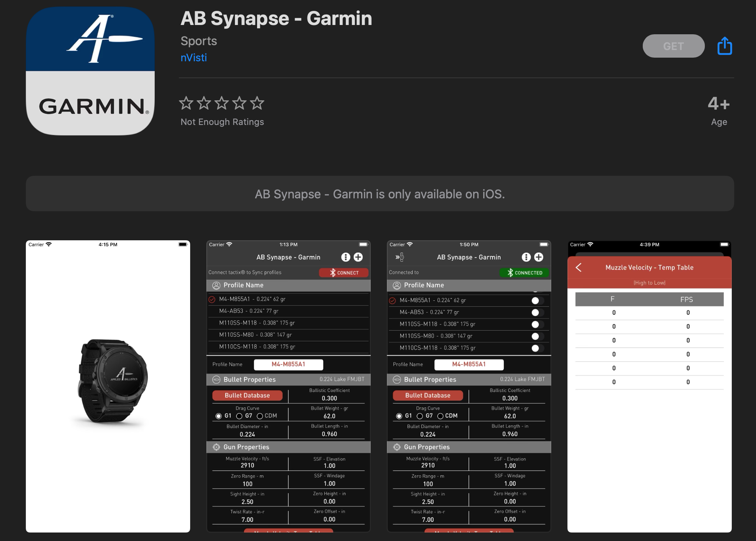Toggle the switch for M4-M855A1 profile
The image size is (756, 541).
click(x=538, y=301)
